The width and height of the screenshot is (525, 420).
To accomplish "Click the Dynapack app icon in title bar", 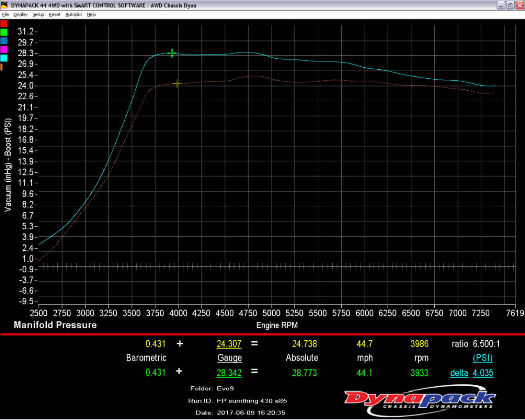I will click(x=5, y=5).
